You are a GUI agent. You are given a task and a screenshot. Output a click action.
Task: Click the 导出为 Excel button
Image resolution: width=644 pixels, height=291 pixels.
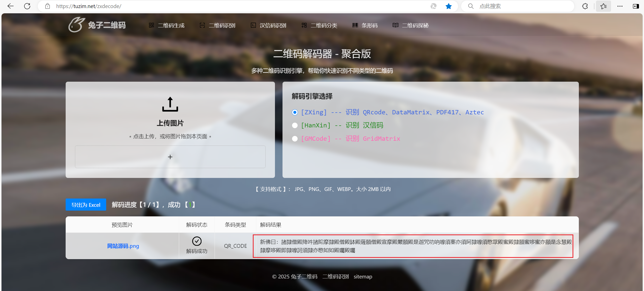(x=86, y=205)
